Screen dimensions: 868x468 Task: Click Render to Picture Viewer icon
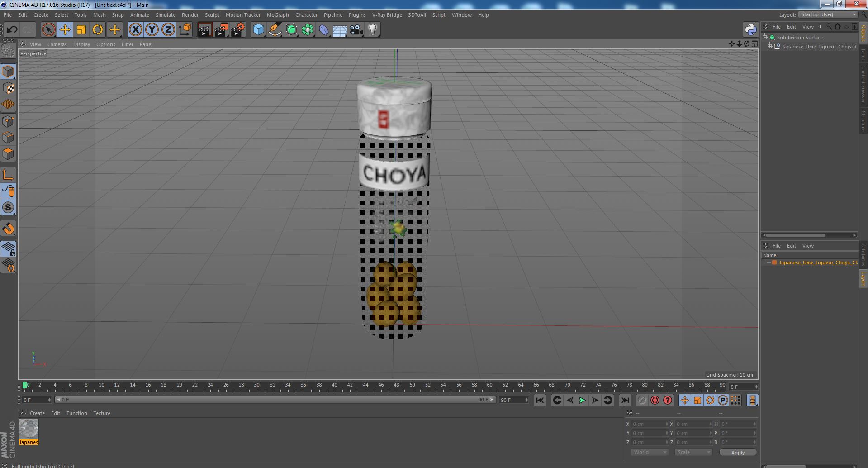(221, 30)
